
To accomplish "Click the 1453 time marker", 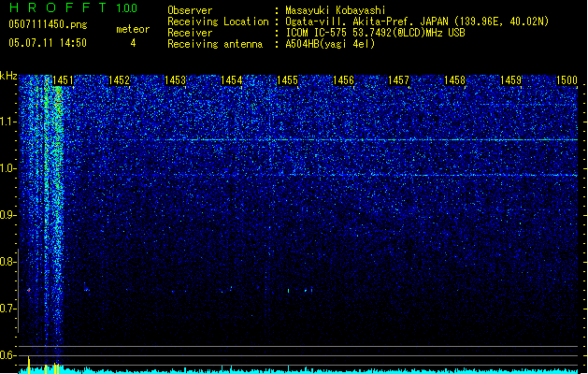I will click(175, 80).
